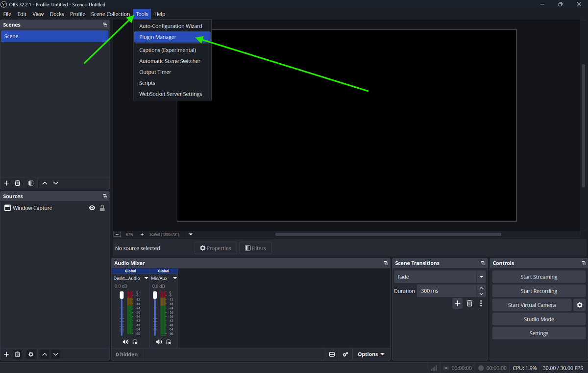Float the Audio Mixer dock panel

(386, 263)
